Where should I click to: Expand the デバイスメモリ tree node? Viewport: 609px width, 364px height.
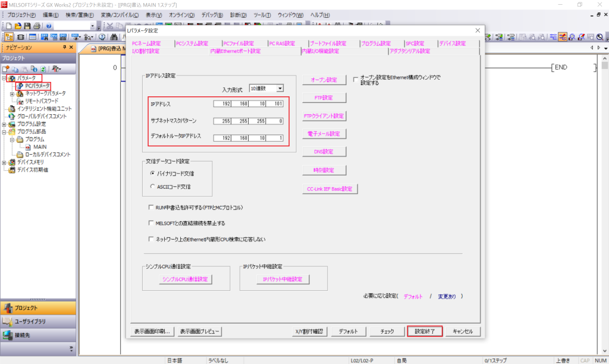point(5,162)
